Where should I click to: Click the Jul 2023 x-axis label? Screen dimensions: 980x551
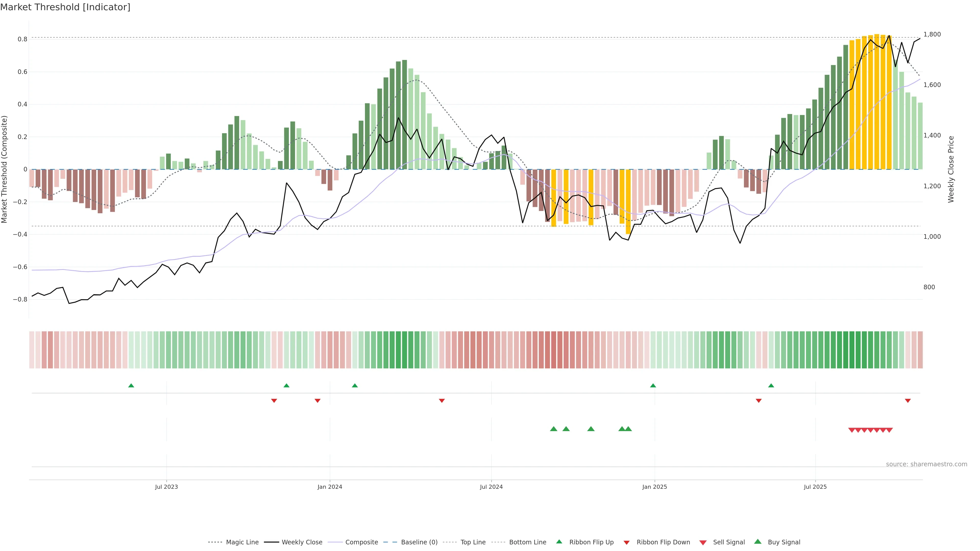tap(166, 487)
